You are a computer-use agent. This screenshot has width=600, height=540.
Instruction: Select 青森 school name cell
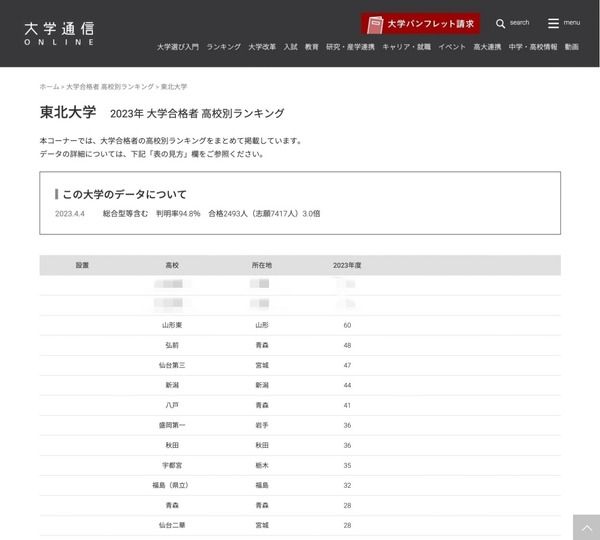click(x=172, y=505)
